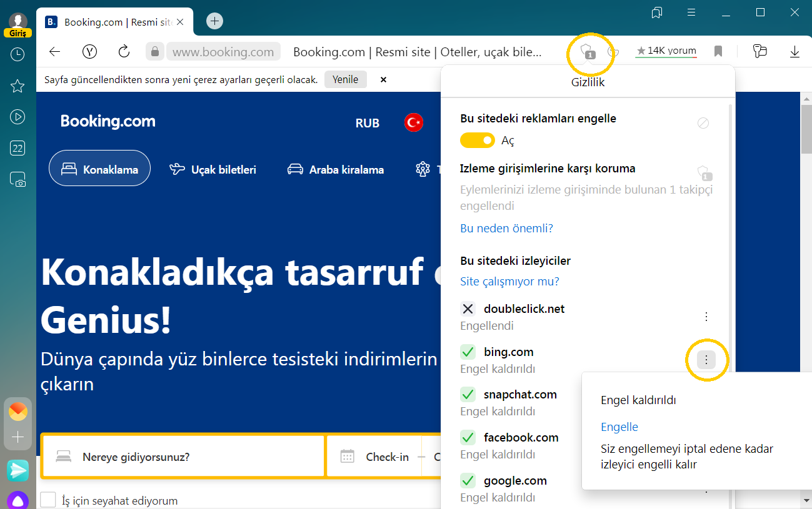Toggle the snapchat.com green checkmark

(468, 394)
